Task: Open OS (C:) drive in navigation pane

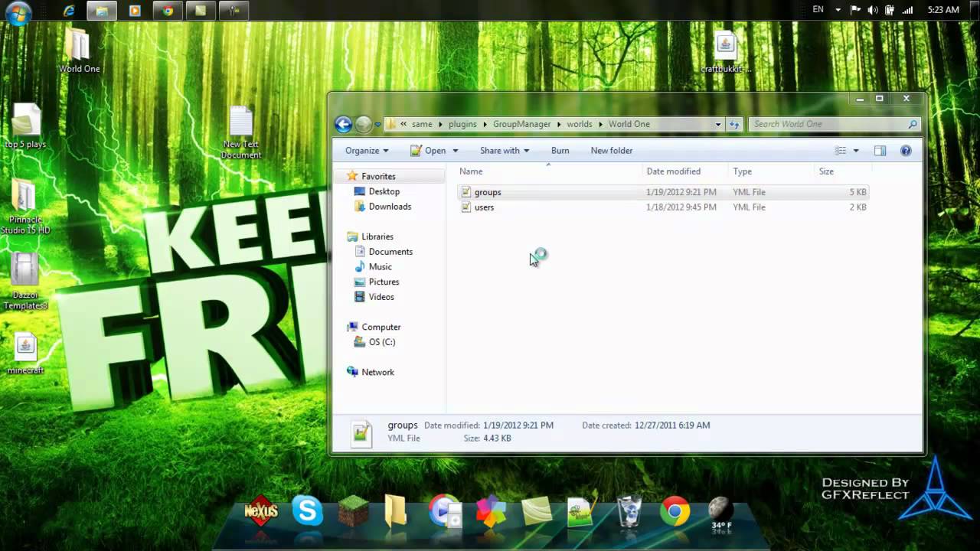Action: (x=381, y=342)
